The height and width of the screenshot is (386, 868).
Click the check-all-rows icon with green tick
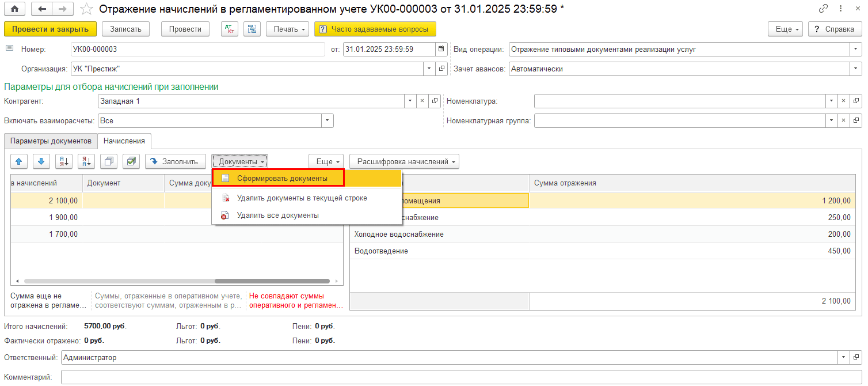point(132,162)
